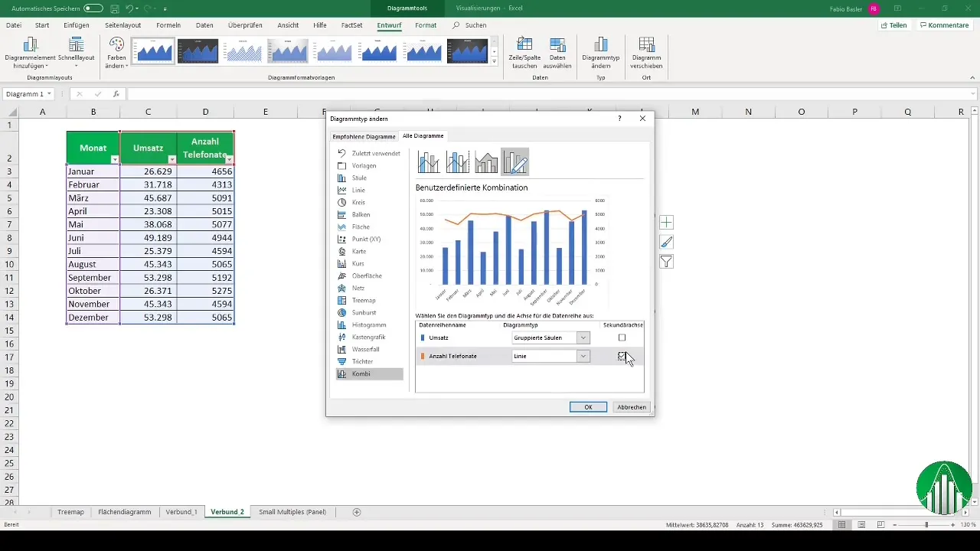
Task: Open Umsatz column filter dropdown
Action: pyautogui.click(x=171, y=159)
